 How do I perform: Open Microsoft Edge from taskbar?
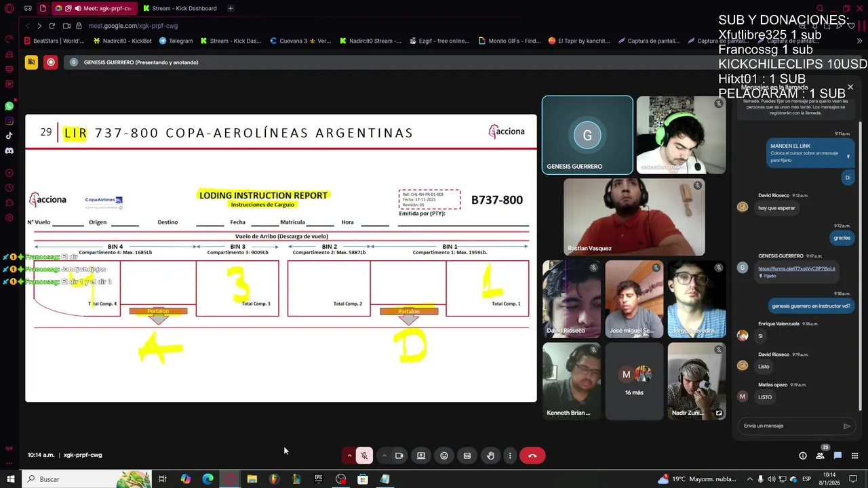208,479
